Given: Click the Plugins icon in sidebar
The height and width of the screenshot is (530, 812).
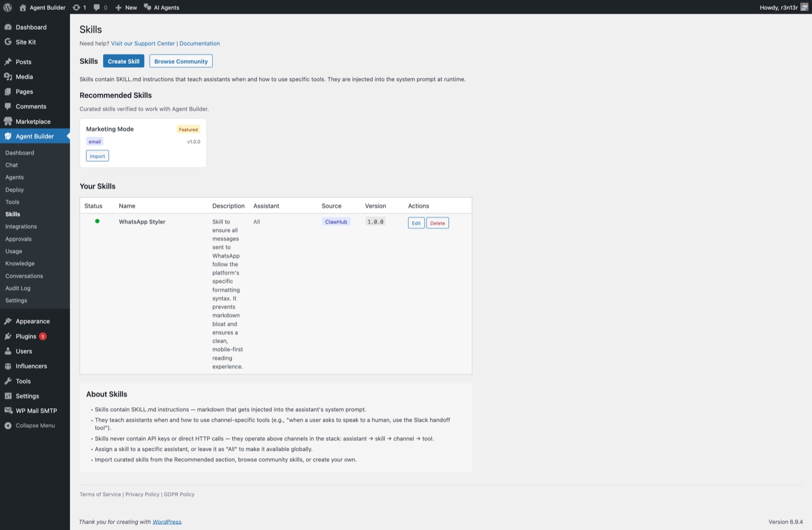Looking at the screenshot, I should click(x=8, y=336).
